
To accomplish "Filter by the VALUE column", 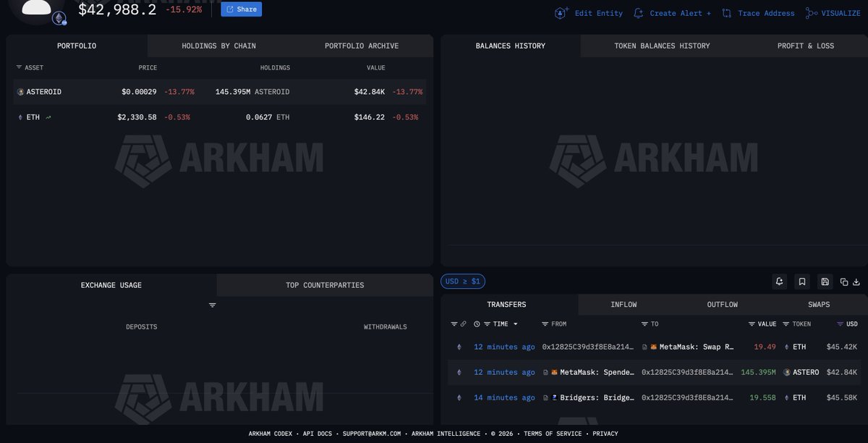I will tap(752, 324).
